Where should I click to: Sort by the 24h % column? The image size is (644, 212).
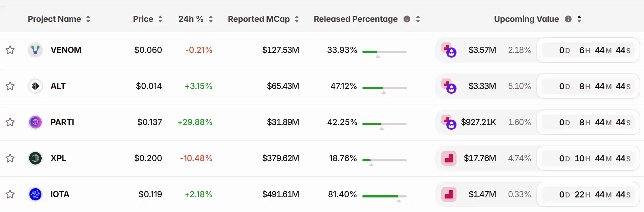click(x=211, y=19)
